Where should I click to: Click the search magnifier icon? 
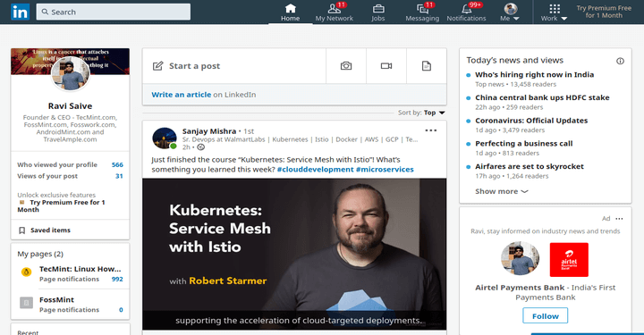pyautogui.click(x=46, y=12)
